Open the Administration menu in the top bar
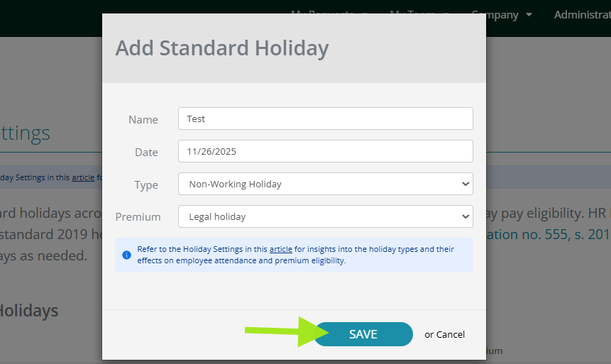The width and height of the screenshot is (611, 364). click(x=582, y=14)
